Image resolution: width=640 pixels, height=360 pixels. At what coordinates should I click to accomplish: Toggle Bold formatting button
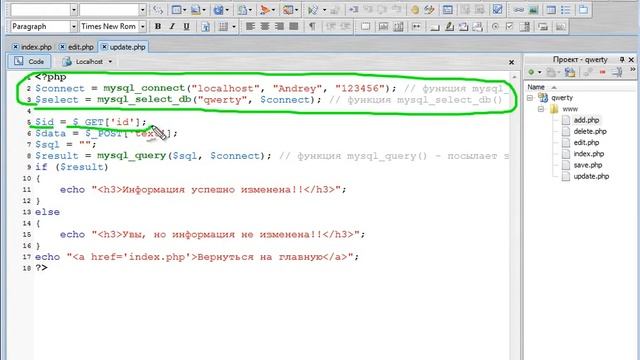pos(158,27)
